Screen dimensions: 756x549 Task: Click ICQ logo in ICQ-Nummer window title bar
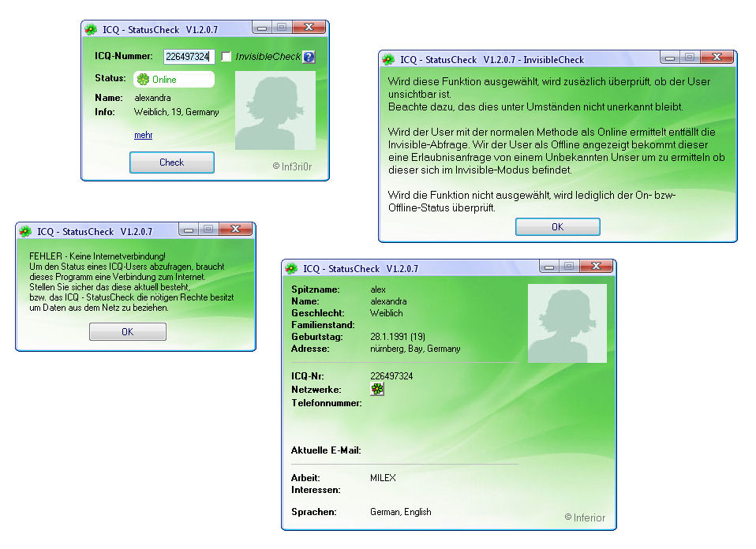point(91,30)
